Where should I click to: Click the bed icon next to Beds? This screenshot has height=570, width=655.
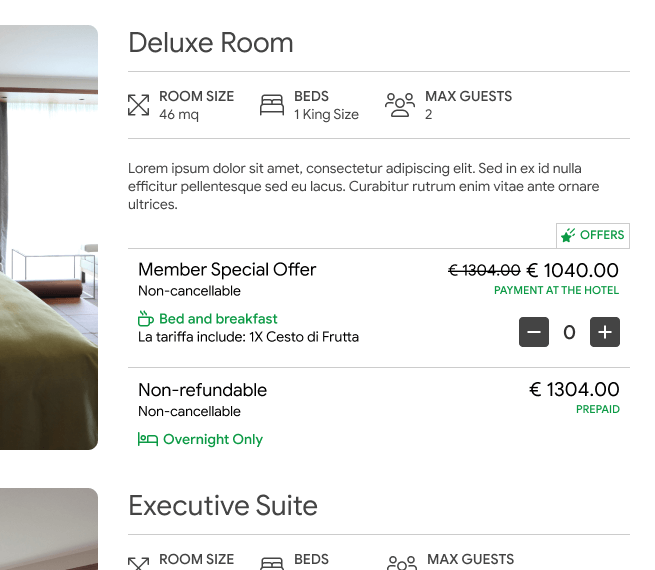tap(272, 105)
